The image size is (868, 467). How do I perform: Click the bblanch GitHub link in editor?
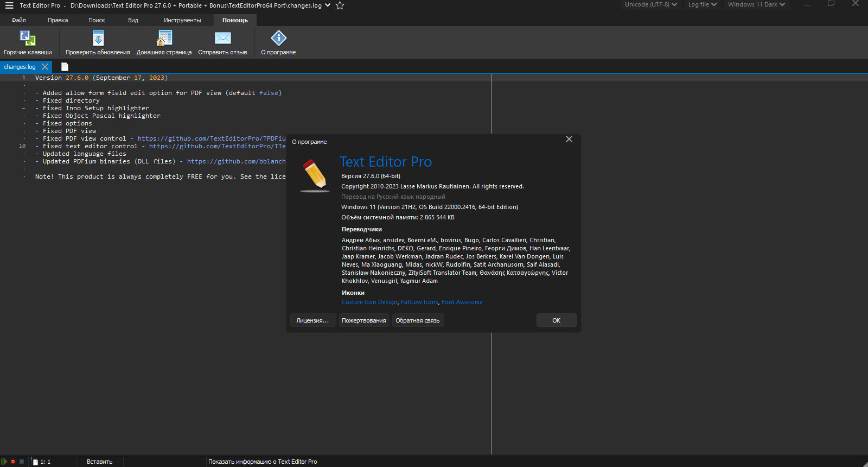(x=237, y=161)
